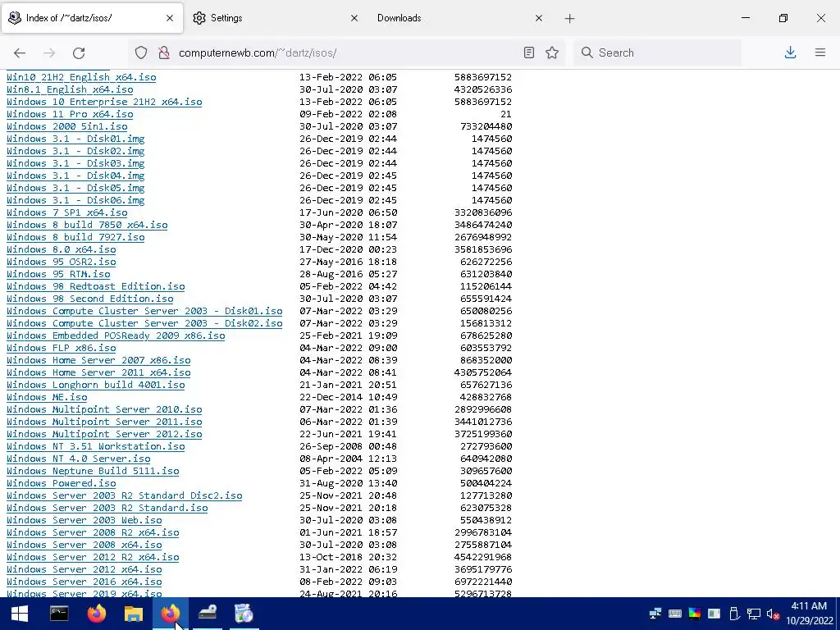
Task: Click network tray icon
Action: tap(754, 614)
